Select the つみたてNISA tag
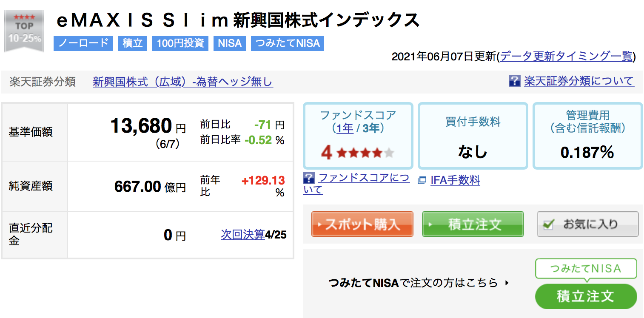This screenshot has height=318, width=644. coord(288,43)
